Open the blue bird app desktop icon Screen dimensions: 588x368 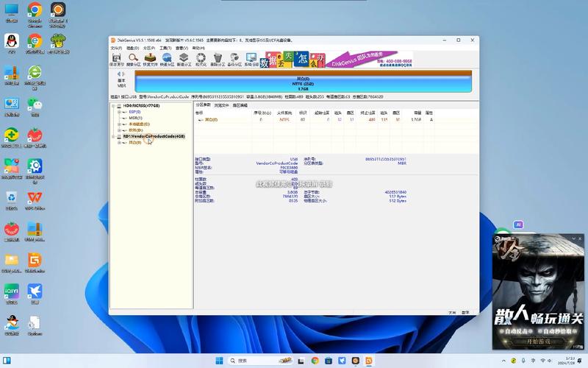[x=35, y=294]
